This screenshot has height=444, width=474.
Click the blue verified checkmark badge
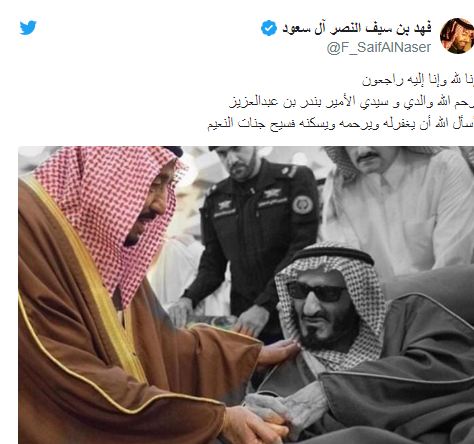[x=269, y=28]
